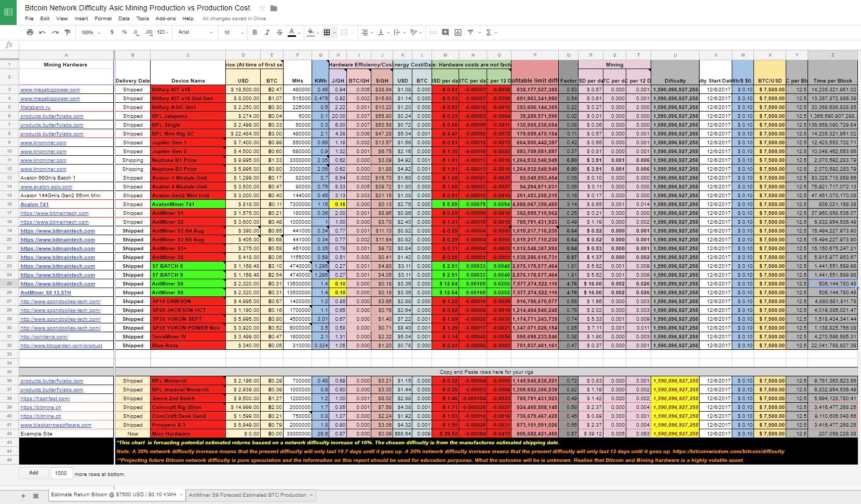
Task: Add a new sheet with plus icon
Action: [x=23, y=496]
